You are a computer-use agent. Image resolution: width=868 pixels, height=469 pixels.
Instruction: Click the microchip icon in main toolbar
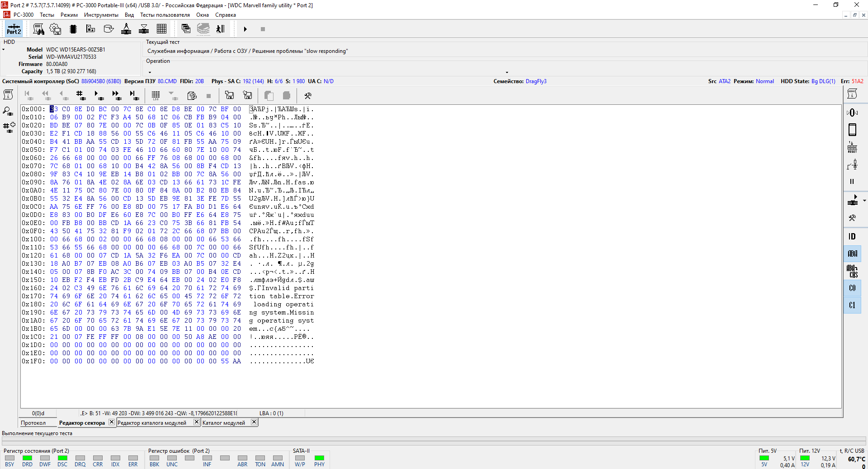73,29
